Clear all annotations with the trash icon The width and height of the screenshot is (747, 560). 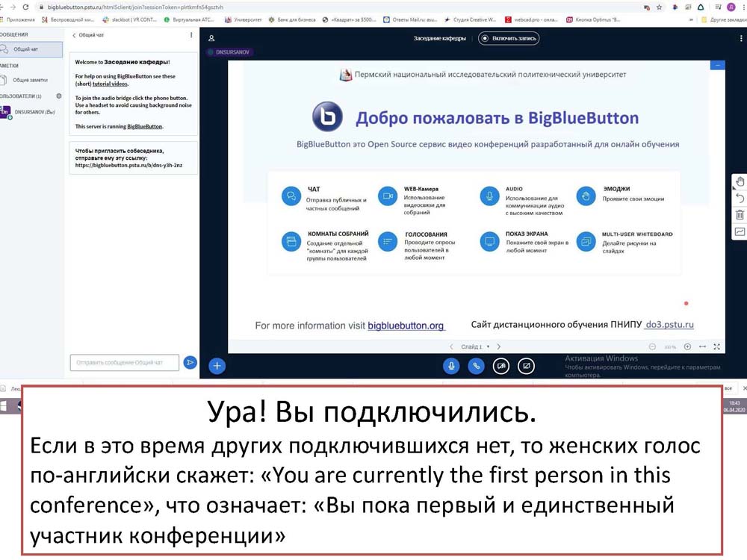click(x=740, y=215)
